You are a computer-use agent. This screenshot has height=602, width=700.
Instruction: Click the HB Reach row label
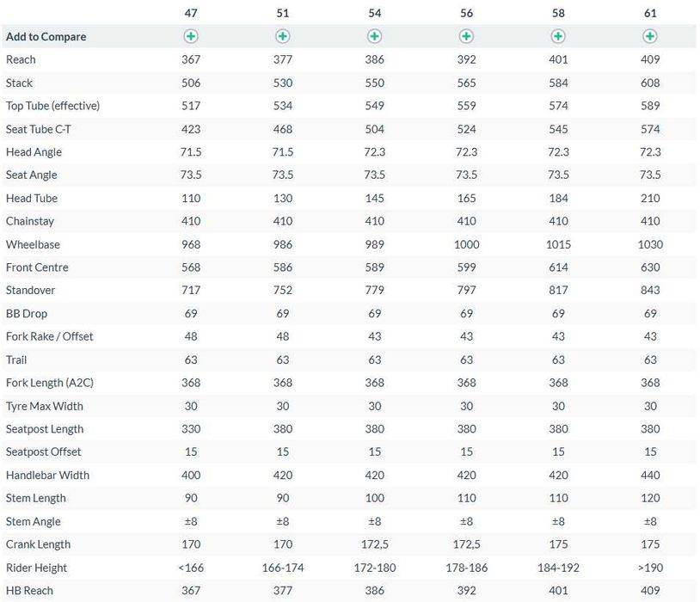point(29,590)
